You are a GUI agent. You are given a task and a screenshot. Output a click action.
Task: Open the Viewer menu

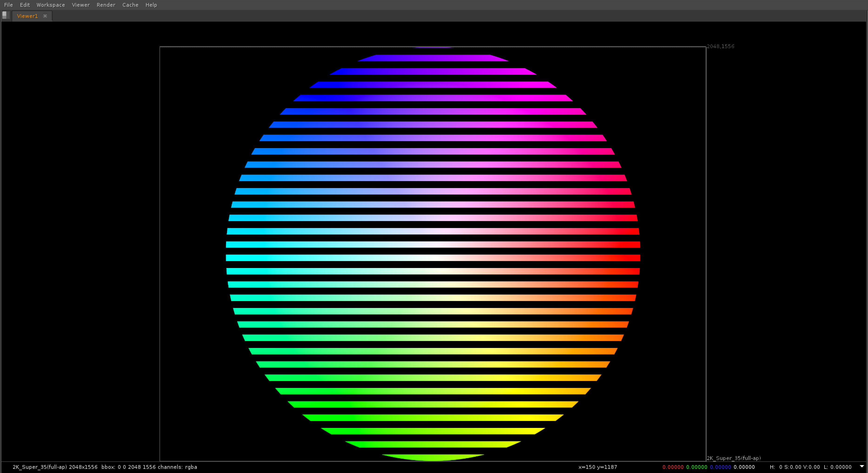(x=80, y=5)
